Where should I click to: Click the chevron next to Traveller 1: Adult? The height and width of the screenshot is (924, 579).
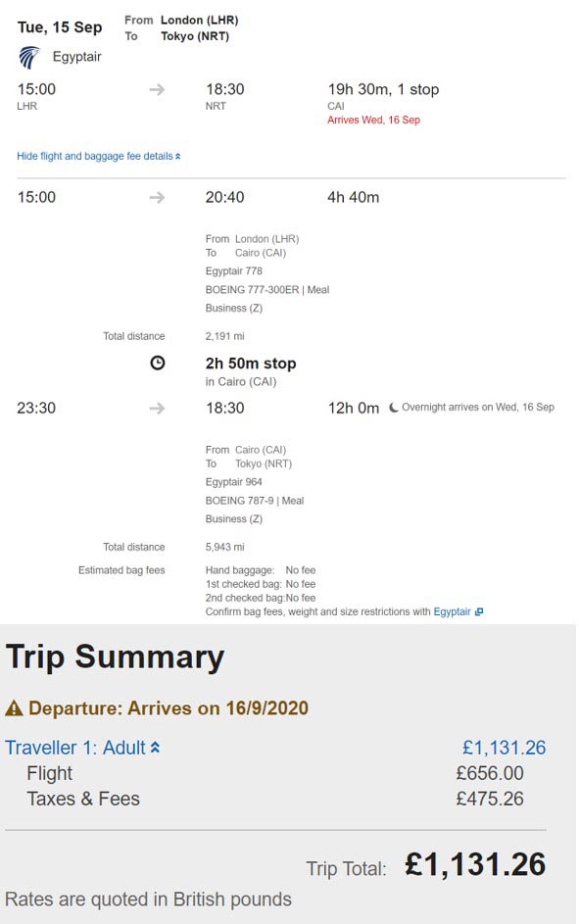tap(155, 748)
